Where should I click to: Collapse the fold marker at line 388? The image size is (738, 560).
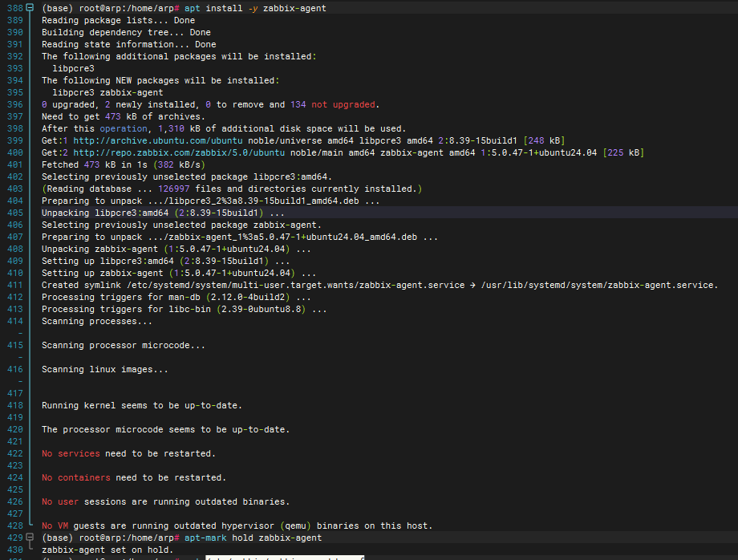pyautogui.click(x=30, y=7)
